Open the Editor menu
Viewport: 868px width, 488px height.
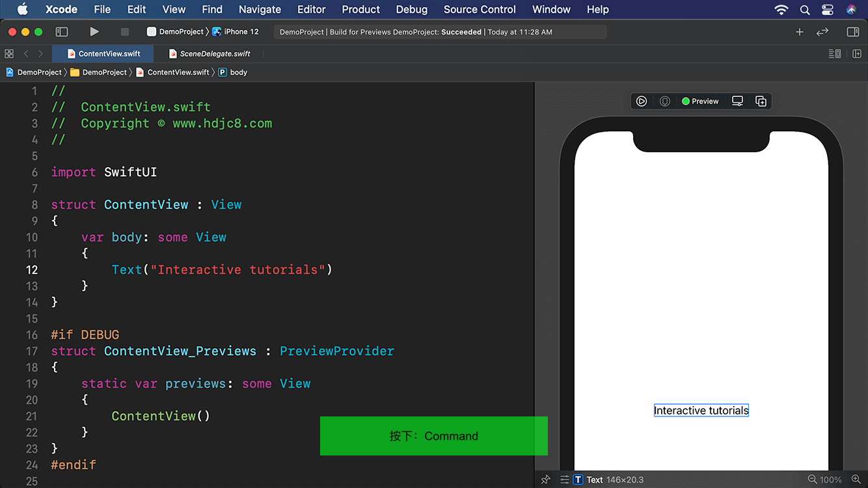(312, 9)
